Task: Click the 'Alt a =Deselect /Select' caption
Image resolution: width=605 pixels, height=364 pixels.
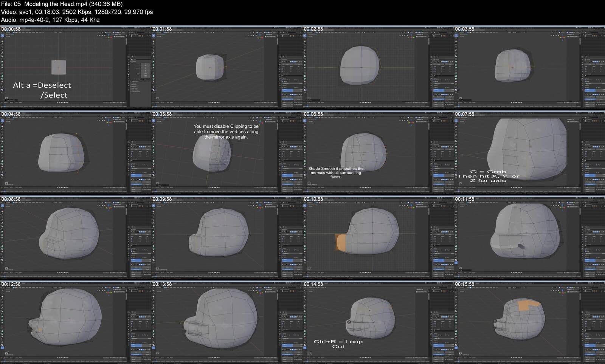Action: (x=42, y=90)
